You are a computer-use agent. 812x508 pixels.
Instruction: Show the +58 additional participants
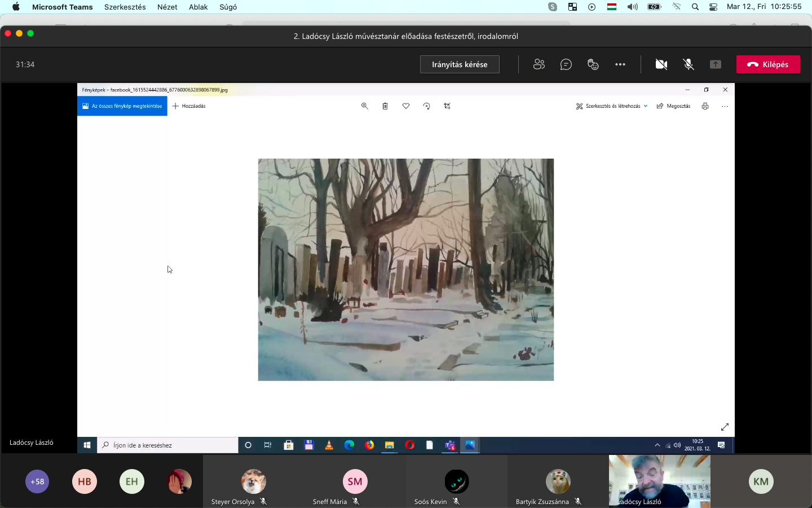coord(37,481)
